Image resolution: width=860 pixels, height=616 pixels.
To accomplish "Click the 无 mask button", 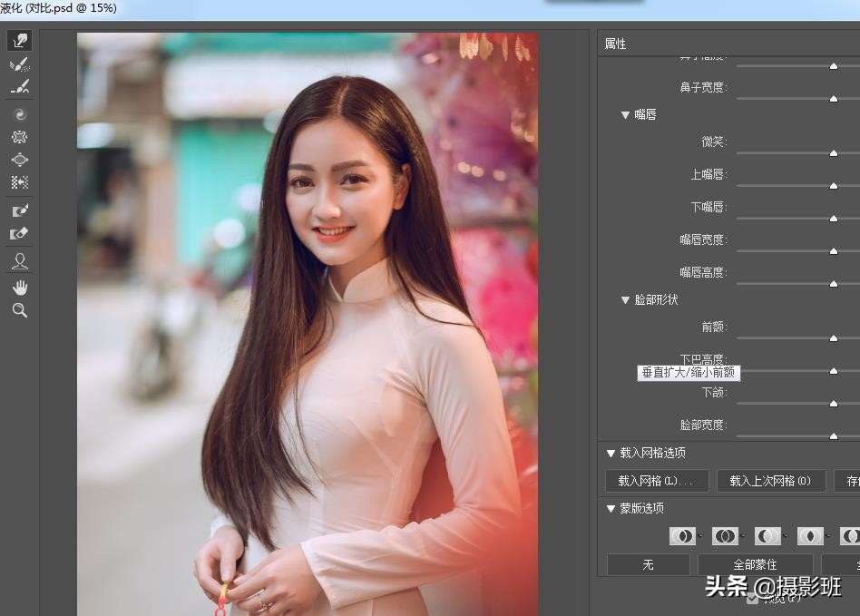I will [649, 564].
